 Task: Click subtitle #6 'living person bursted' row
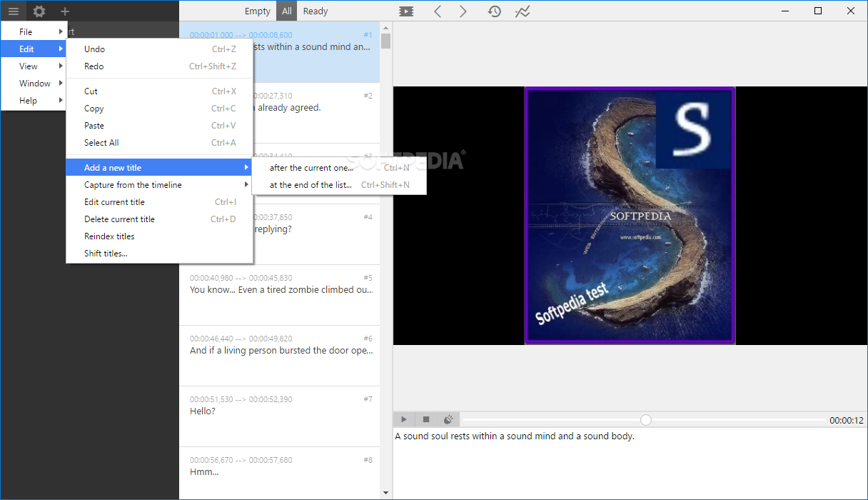(280, 356)
